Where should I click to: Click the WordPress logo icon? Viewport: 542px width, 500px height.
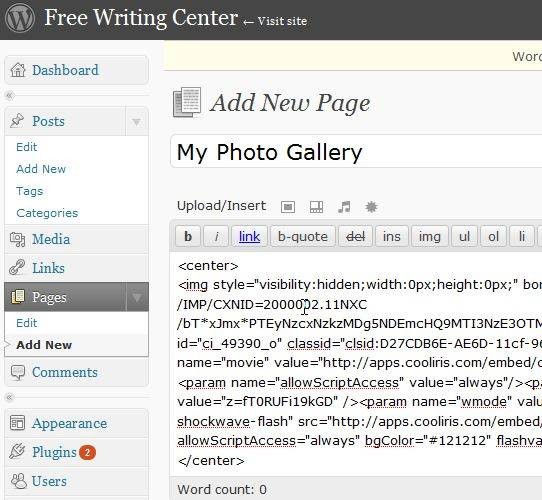[20, 18]
